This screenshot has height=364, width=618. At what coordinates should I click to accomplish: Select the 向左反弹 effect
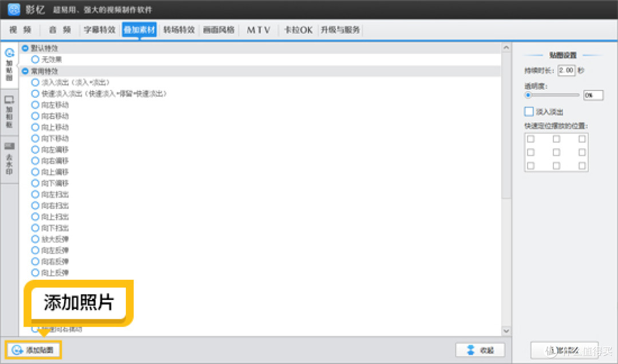[x=35, y=250]
